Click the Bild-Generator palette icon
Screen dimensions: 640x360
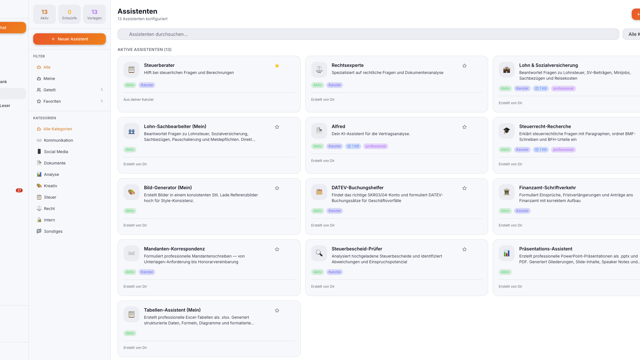pos(131,192)
